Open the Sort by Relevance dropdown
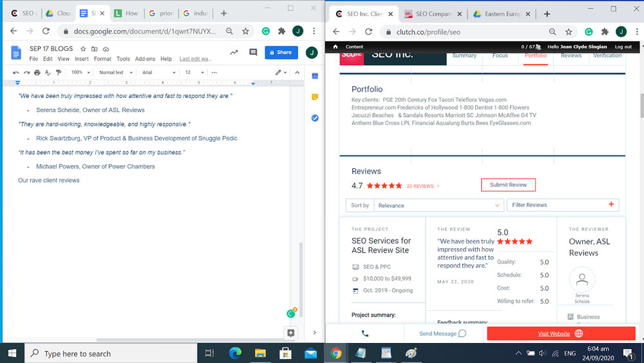The height and width of the screenshot is (363, 644). [x=439, y=205]
